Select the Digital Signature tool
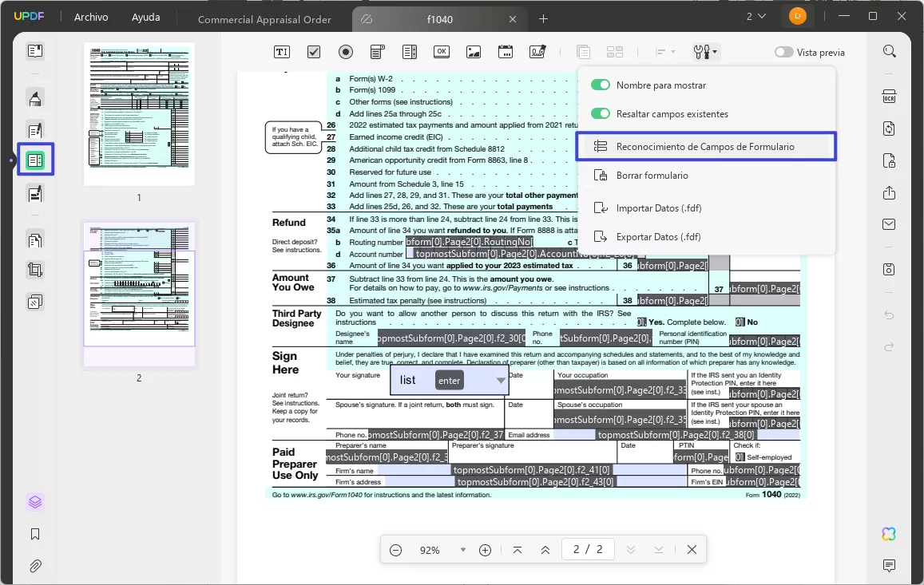Image resolution: width=924 pixels, height=585 pixels. coord(537,52)
